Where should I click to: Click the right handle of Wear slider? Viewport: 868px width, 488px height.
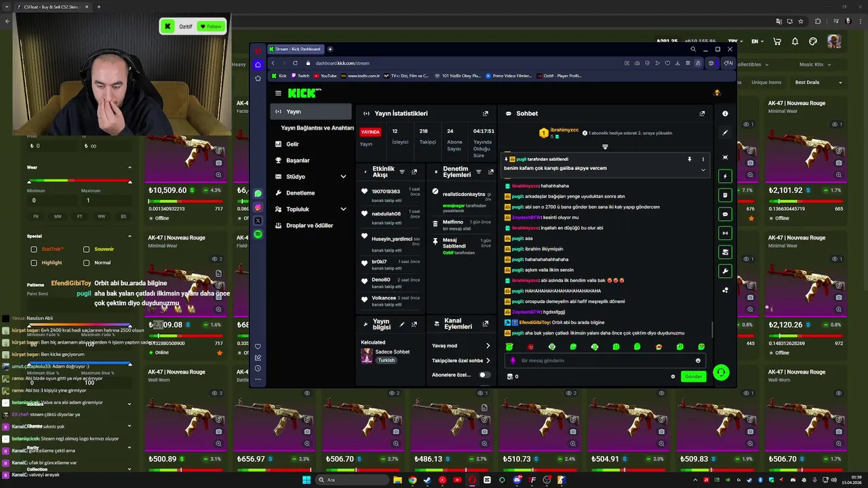[130, 182]
